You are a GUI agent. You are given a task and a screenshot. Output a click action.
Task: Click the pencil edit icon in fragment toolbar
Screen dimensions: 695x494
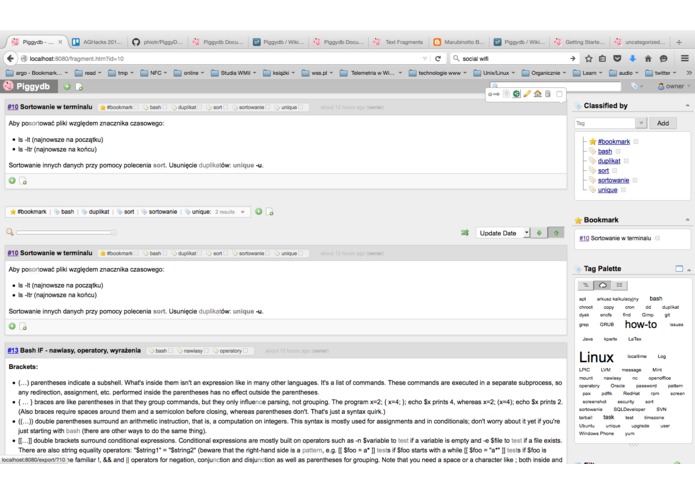click(527, 94)
